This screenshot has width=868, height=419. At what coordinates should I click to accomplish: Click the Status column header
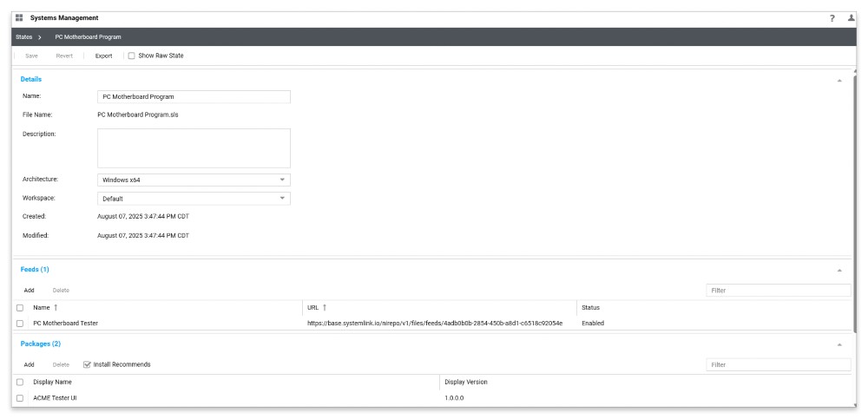coord(590,308)
